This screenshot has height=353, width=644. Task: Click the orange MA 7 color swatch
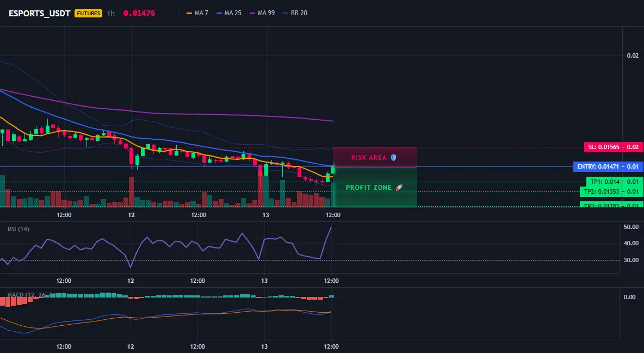click(x=189, y=13)
